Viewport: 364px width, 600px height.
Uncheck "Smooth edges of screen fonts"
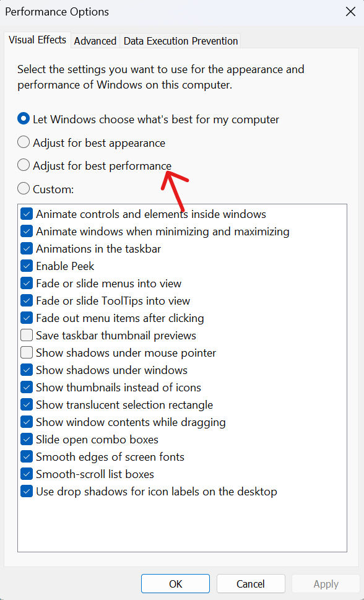[27, 456]
